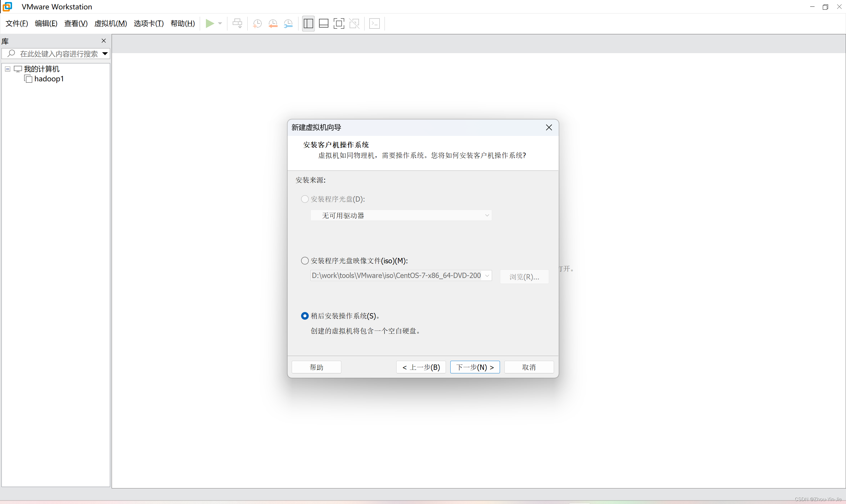This screenshot has height=504, width=846.
Task: Click the 浏览(R) browse button
Action: point(524,277)
